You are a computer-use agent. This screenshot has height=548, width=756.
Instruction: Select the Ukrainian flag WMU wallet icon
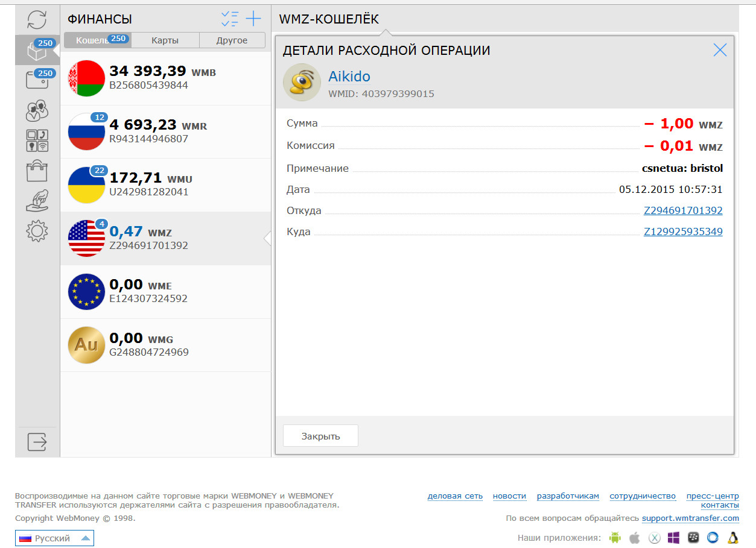[86, 184]
